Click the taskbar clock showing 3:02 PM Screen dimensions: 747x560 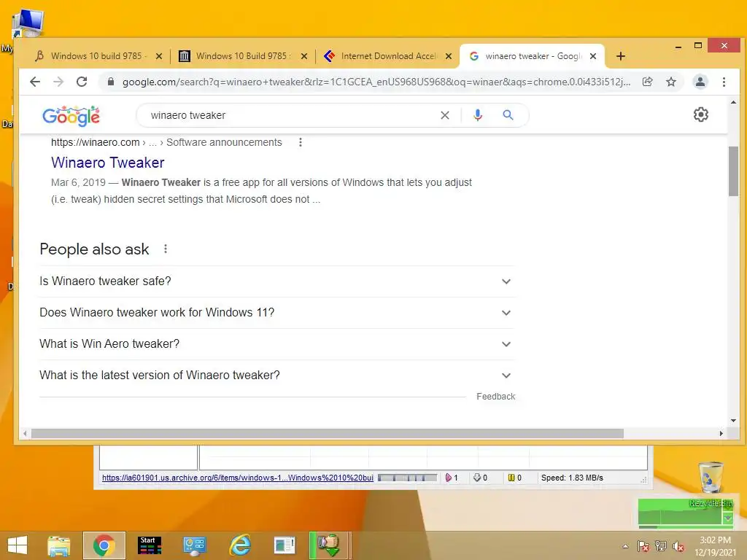715,546
